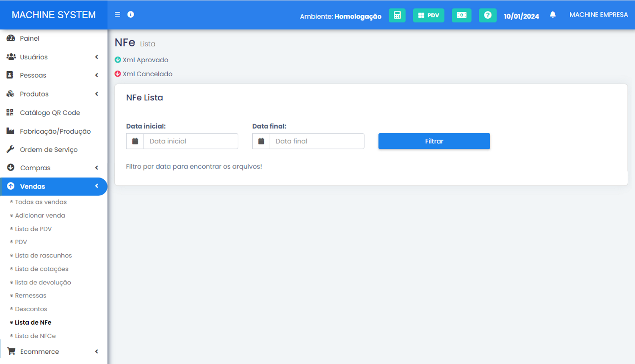Expand the Produtos menu chevron
This screenshot has width=635, height=364.
[x=97, y=94]
